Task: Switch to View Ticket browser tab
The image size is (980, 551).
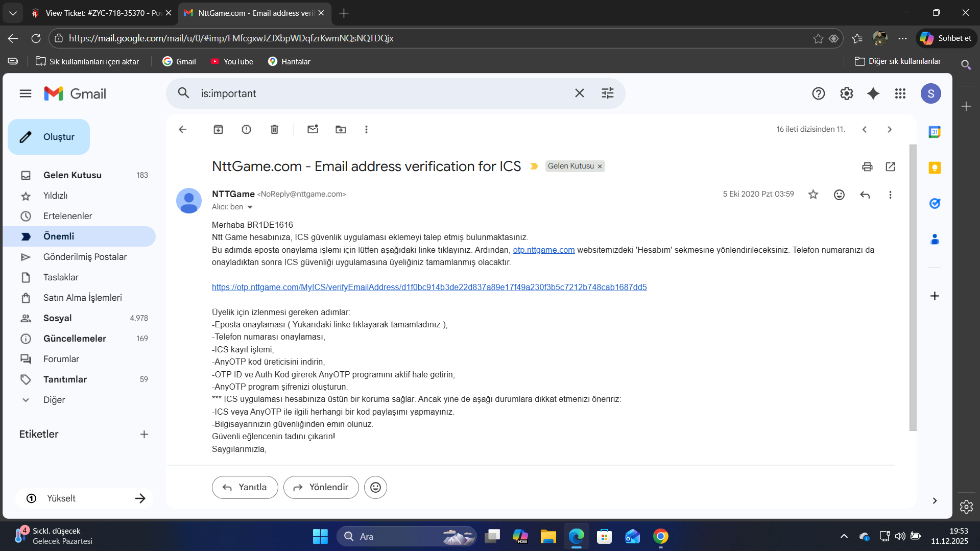Action: click(x=102, y=13)
